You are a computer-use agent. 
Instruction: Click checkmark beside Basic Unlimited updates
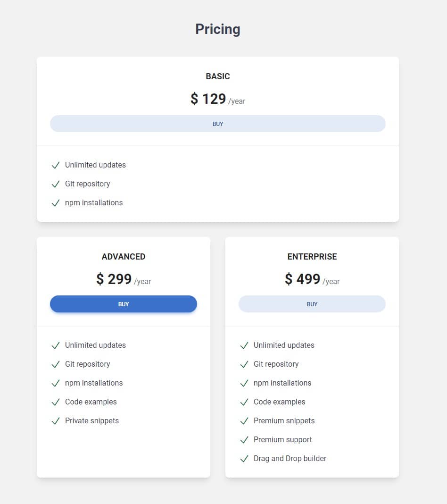pos(56,165)
